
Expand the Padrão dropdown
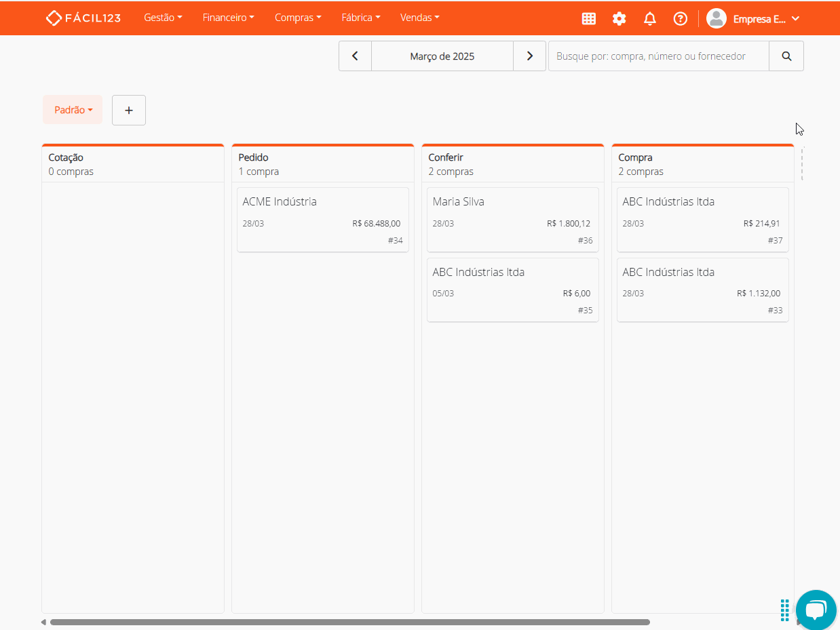coord(73,110)
